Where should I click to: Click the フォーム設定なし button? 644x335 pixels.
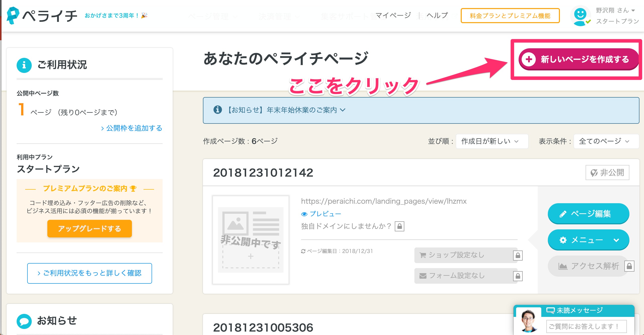point(466,276)
